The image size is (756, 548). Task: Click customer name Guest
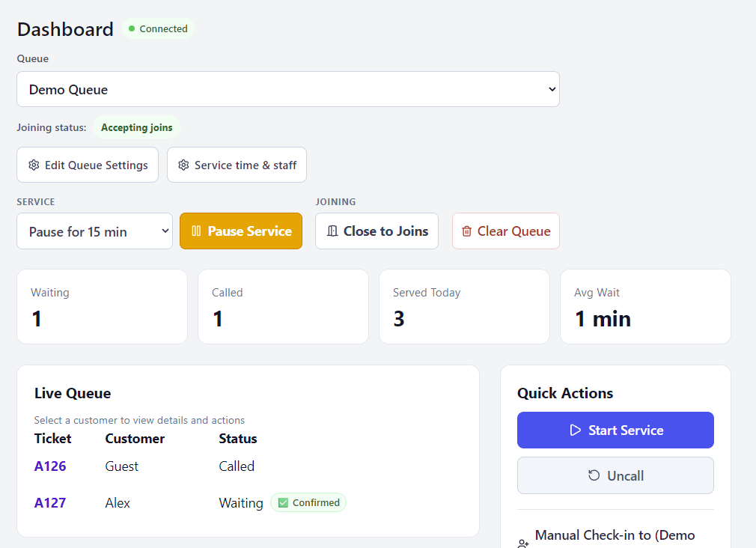121,466
